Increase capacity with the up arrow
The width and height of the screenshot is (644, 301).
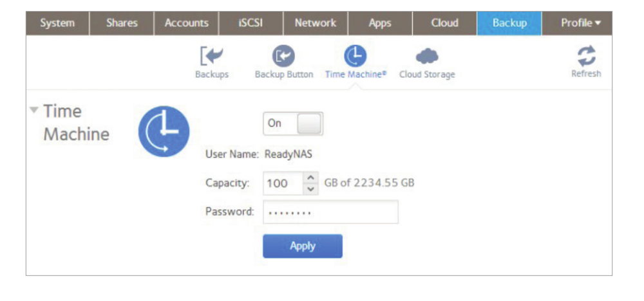(310, 178)
